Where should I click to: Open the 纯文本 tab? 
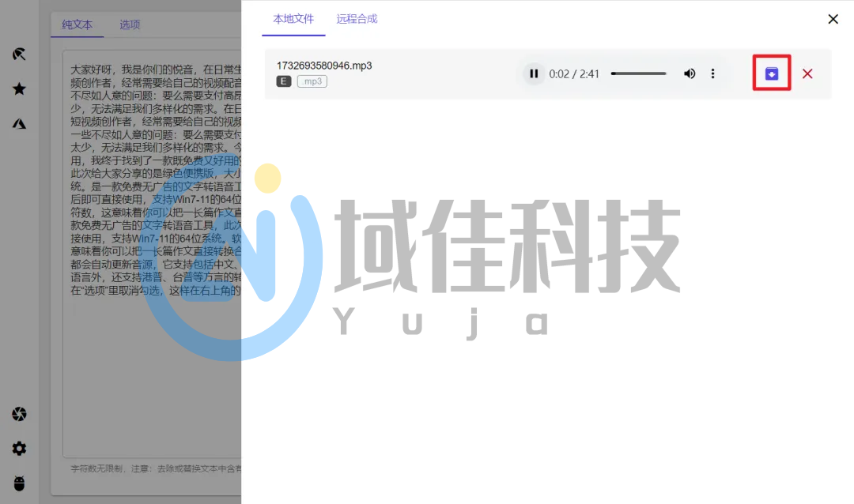77,24
